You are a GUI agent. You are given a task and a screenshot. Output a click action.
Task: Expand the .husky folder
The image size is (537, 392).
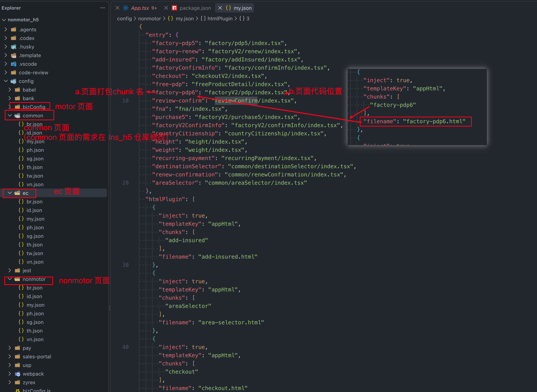(6, 47)
